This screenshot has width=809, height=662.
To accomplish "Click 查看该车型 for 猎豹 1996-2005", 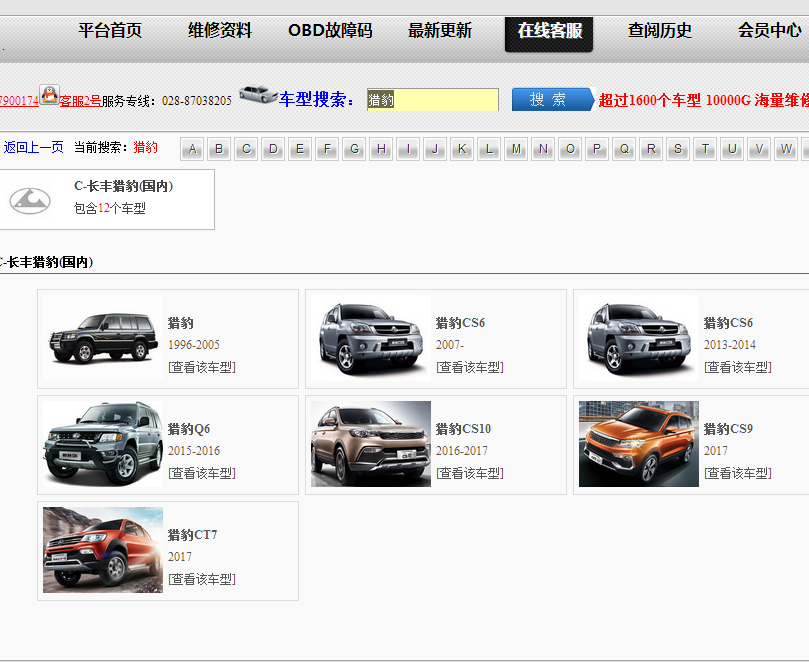I will (x=202, y=367).
